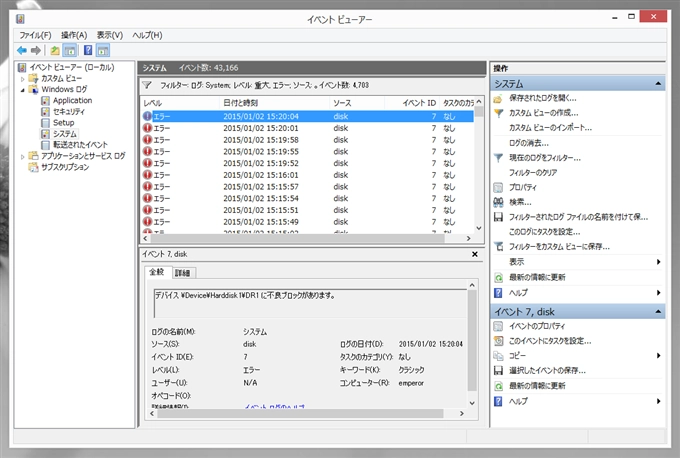Click the セキュリティ log icon in tree
Screen dimensions: 680x458
45,112
